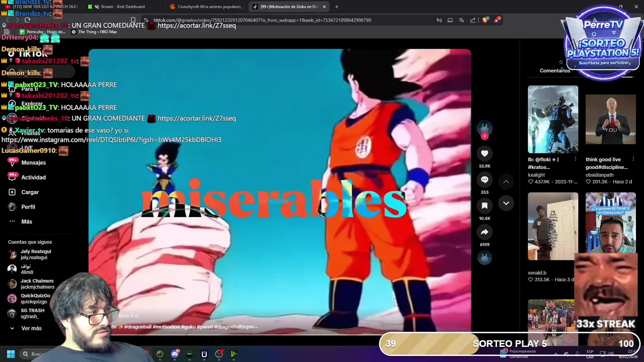Switch to the Crunchyroll browser tab
Viewport: 644px width, 362px height.
click(x=206, y=7)
